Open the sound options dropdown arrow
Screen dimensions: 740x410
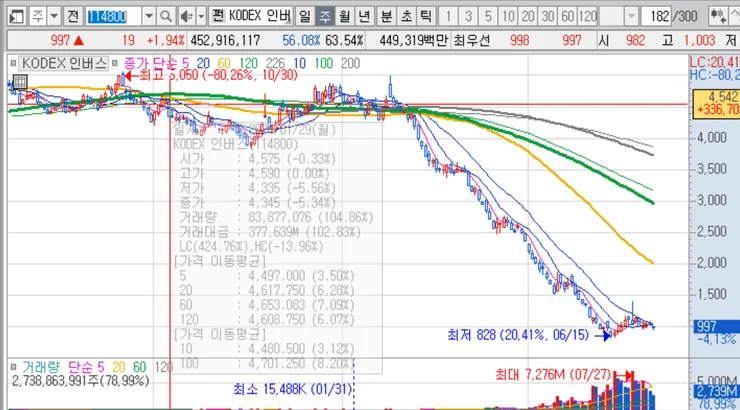coord(201,17)
